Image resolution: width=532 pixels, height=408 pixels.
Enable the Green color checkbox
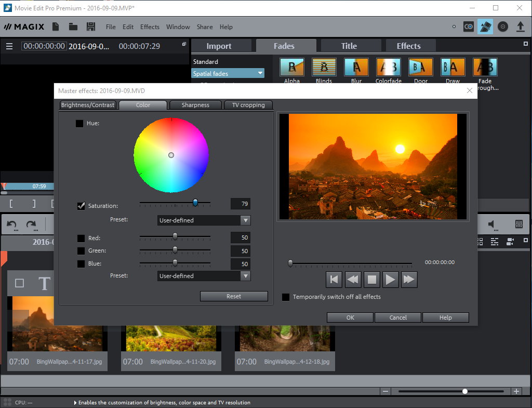[81, 251]
